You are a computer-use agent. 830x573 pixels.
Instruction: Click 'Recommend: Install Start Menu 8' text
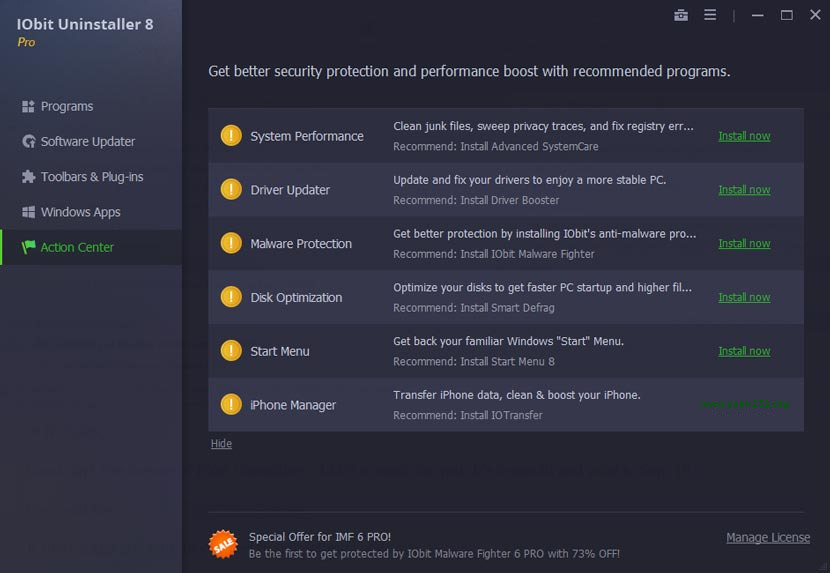[474, 362]
